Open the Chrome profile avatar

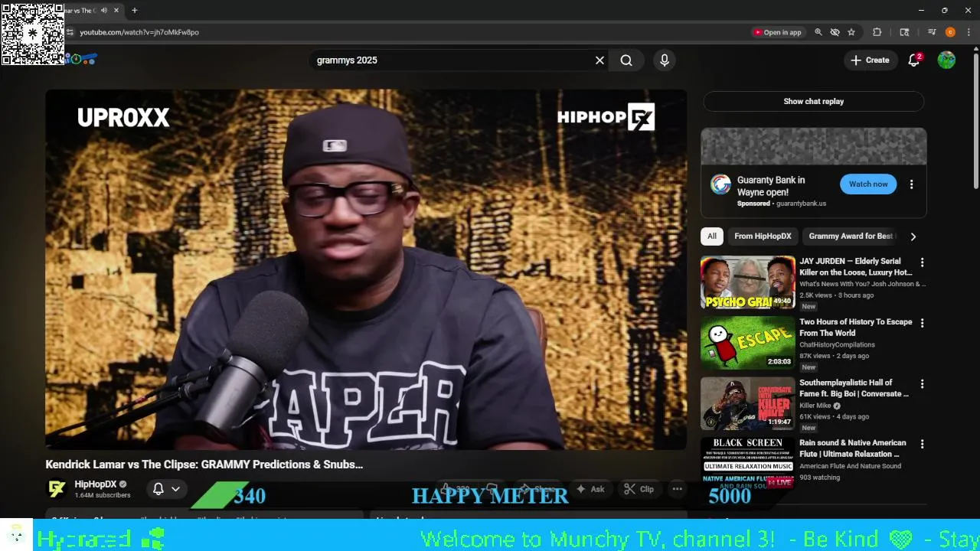(x=950, y=32)
